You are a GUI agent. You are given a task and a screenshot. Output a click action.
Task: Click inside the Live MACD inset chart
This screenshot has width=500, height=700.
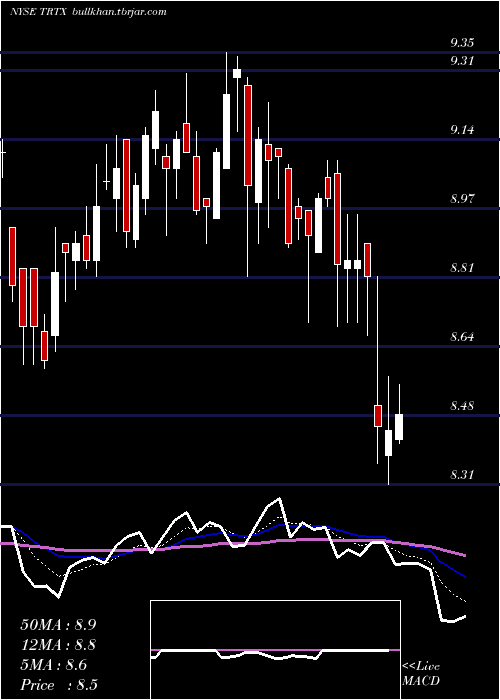[275, 650]
